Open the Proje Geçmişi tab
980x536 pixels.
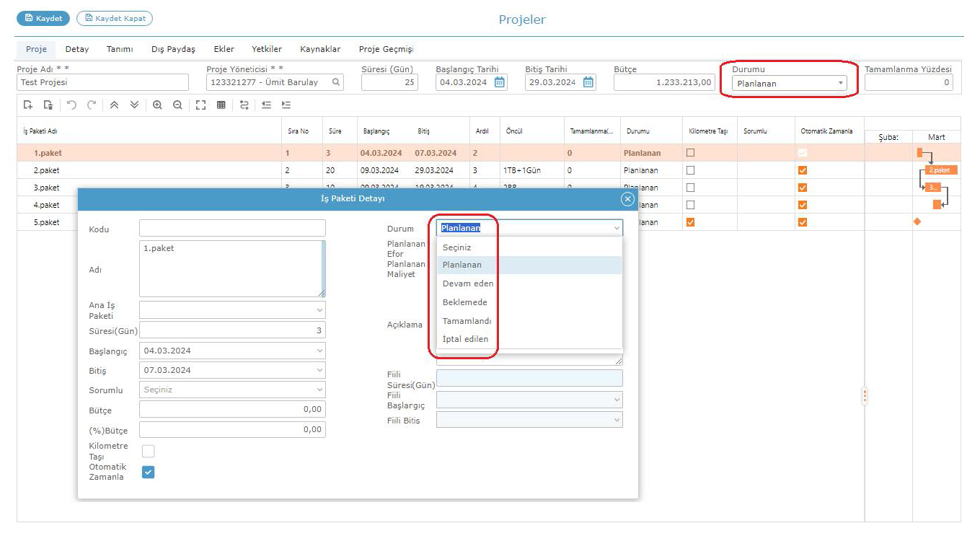click(386, 49)
